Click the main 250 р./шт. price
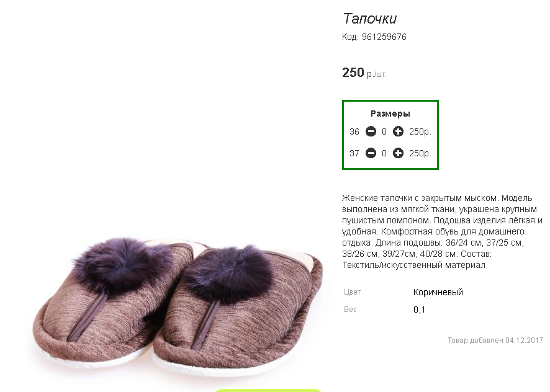The width and height of the screenshot is (550, 392). point(364,73)
